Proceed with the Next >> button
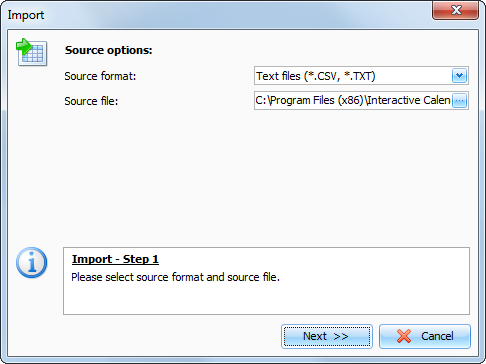This screenshot has height=364, width=486. [x=327, y=336]
